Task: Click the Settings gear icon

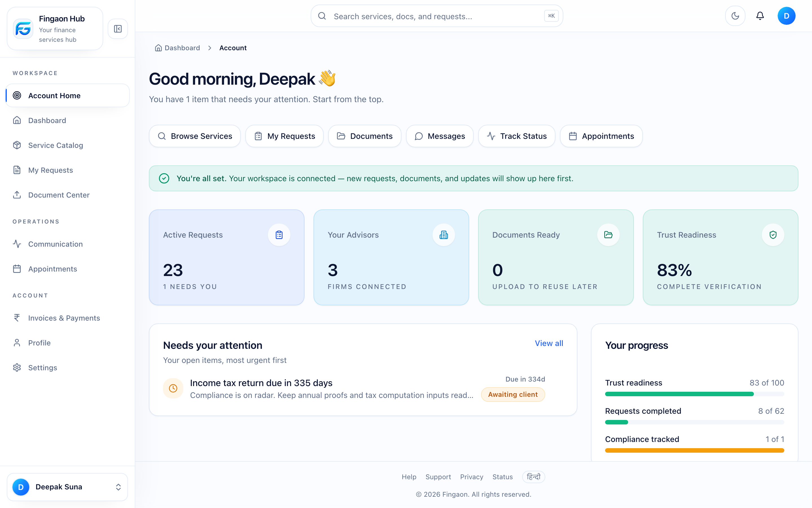Action: pos(17,367)
